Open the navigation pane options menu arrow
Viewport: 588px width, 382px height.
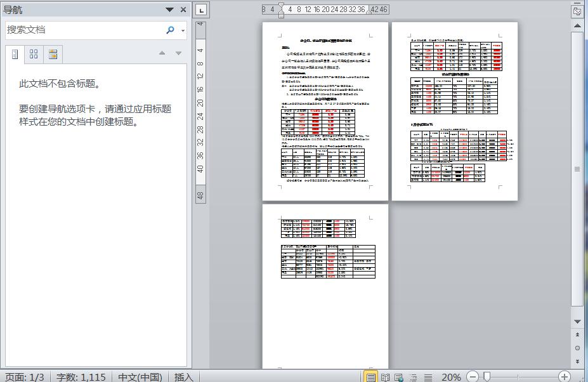click(169, 10)
